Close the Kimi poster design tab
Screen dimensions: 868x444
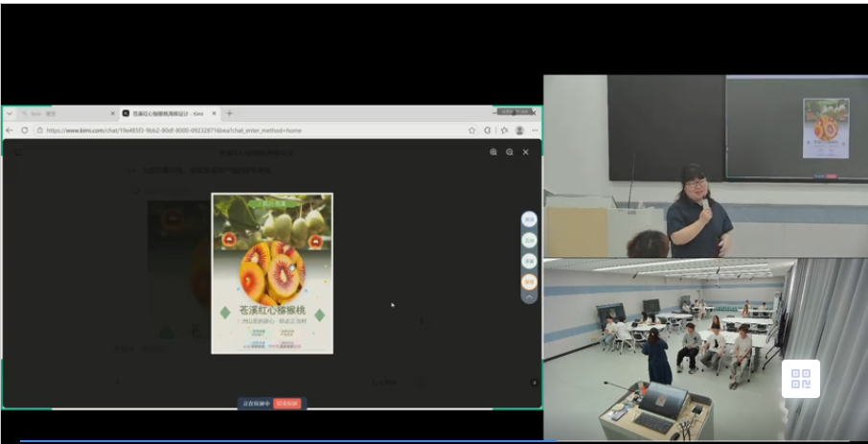[215, 113]
